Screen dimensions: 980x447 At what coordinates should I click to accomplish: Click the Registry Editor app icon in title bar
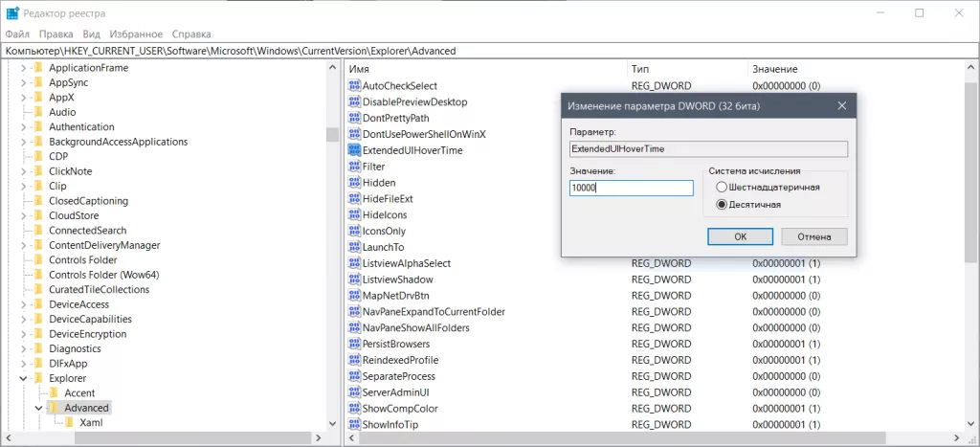coord(12,12)
